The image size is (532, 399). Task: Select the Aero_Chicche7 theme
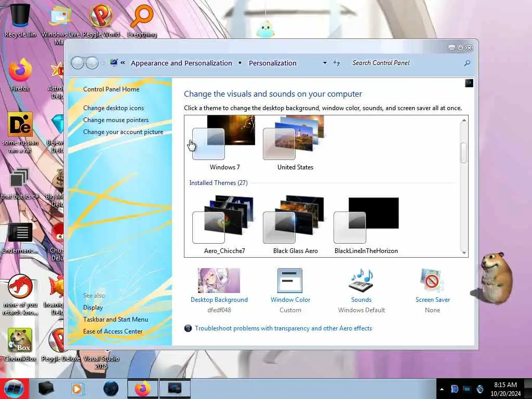[224, 224]
